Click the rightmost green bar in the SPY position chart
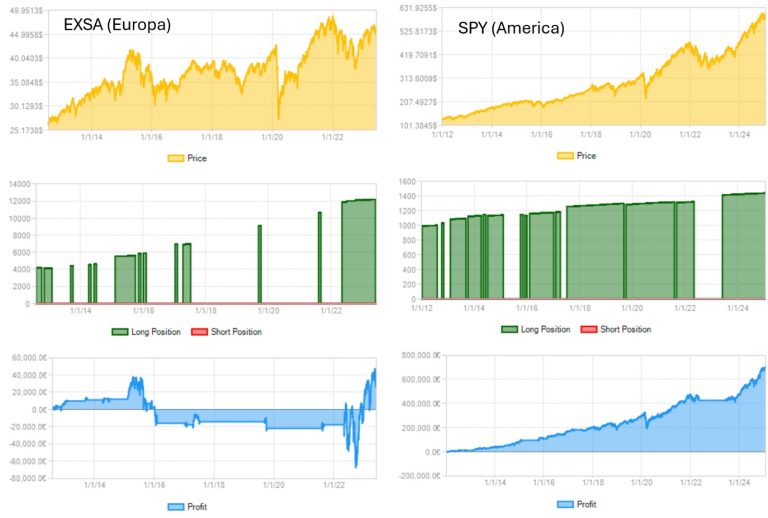This screenshot has height=518, width=768. pos(743,245)
